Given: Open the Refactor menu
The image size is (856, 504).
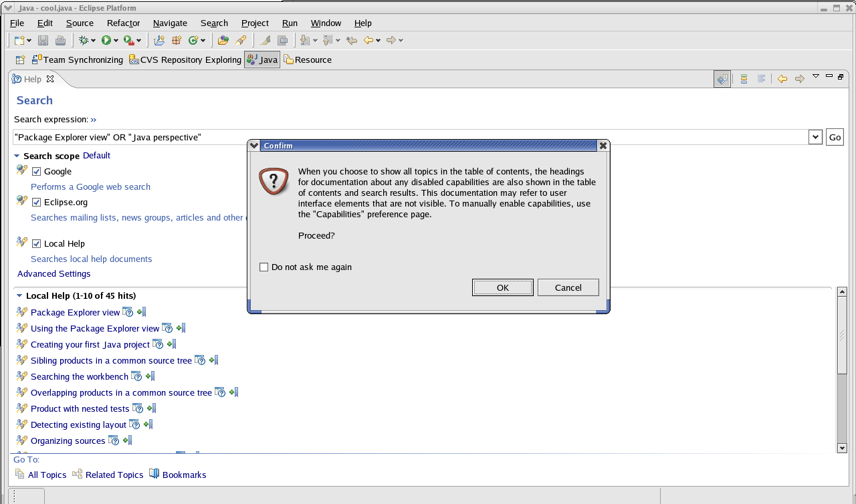Looking at the screenshot, I should point(123,23).
